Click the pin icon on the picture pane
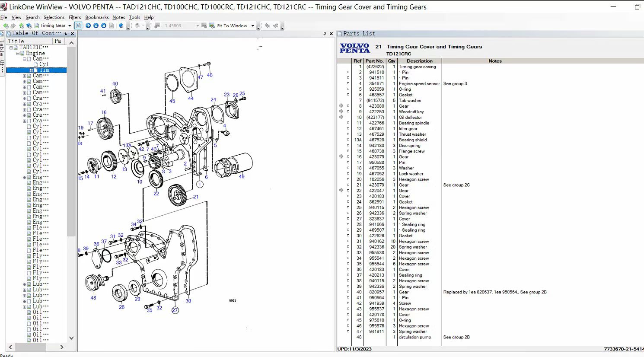This screenshot has height=357, width=644. (325, 34)
